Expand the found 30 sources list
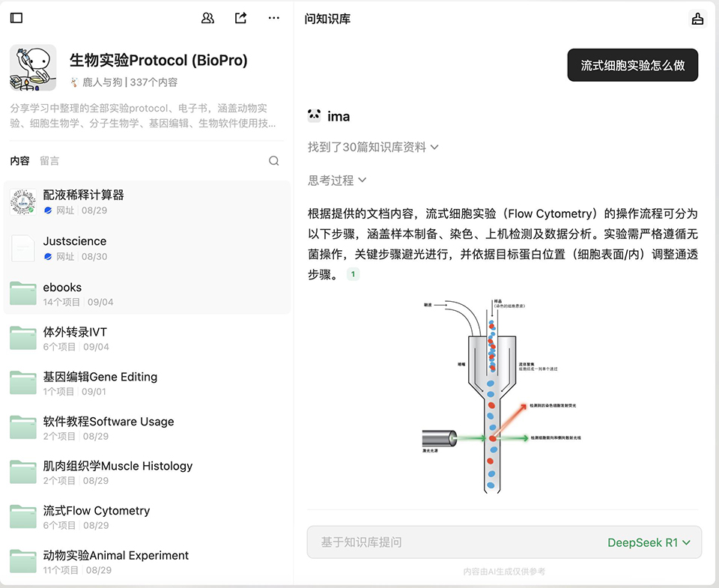Image resolution: width=719 pixels, height=588 pixels. click(x=373, y=148)
